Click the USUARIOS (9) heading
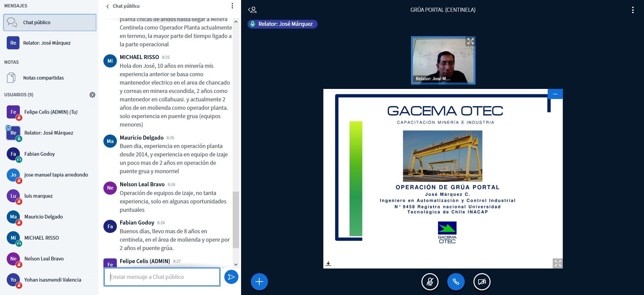The width and height of the screenshot is (644, 295). tap(19, 95)
